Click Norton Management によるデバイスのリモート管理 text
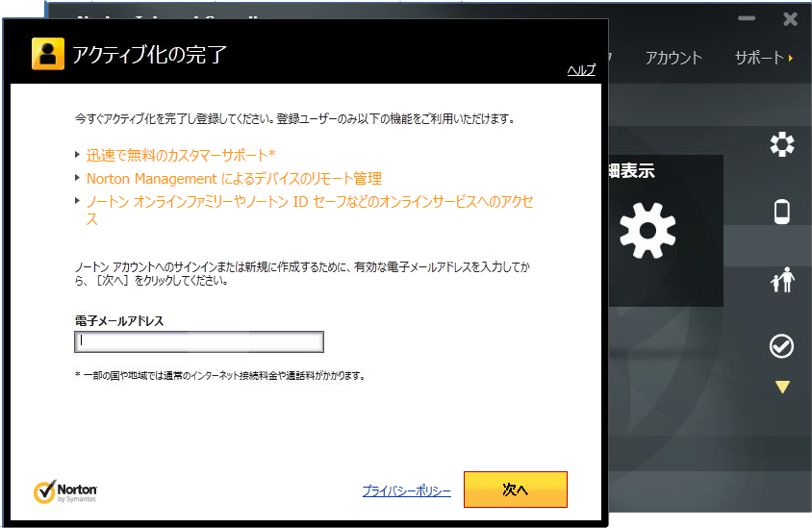The width and height of the screenshot is (812, 528). tap(234, 179)
